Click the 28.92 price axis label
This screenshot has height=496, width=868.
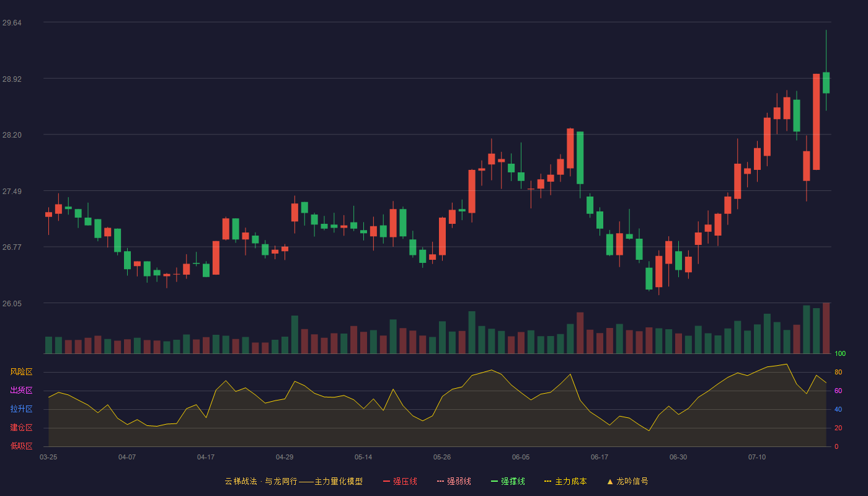pos(12,79)
